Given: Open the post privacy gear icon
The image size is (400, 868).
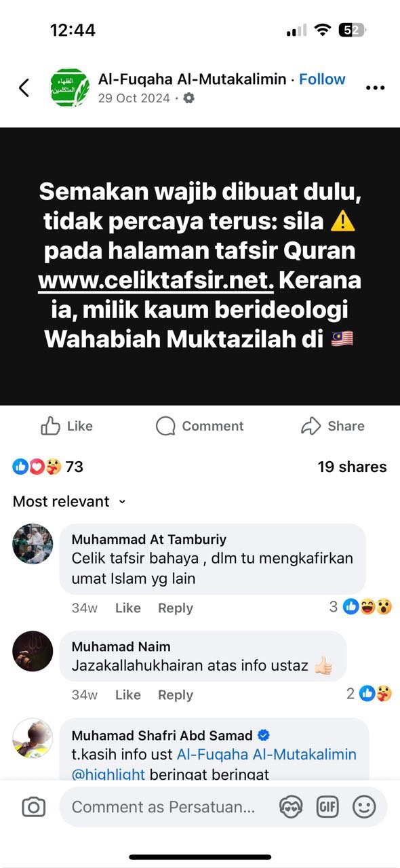Looking at the screenshot, I should pyautogui.click(x=189, y=98).
